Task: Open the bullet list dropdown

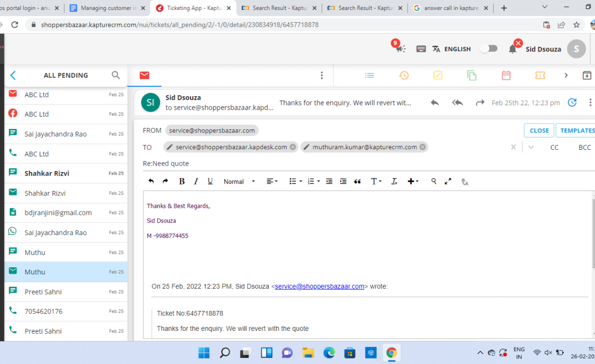Action: [296, 182]
